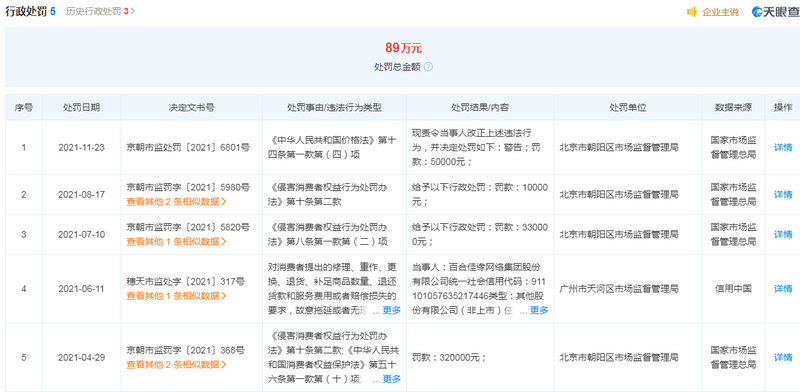The width and height of the screenshot is (800, 392).
Task: Open 详情 for row 2021-08-17
Action: [x=783, y=194]
